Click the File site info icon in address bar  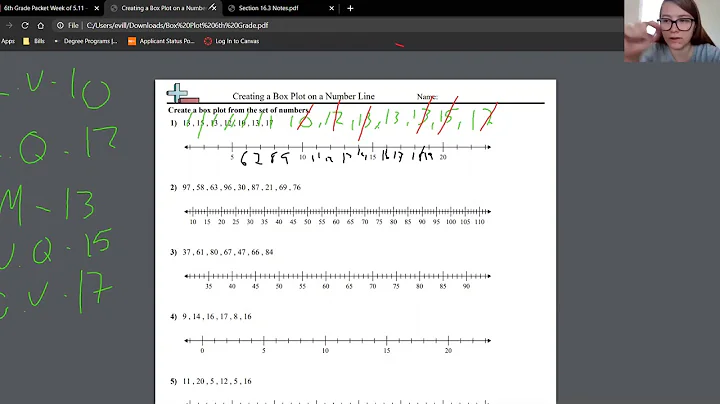point(60,25)
